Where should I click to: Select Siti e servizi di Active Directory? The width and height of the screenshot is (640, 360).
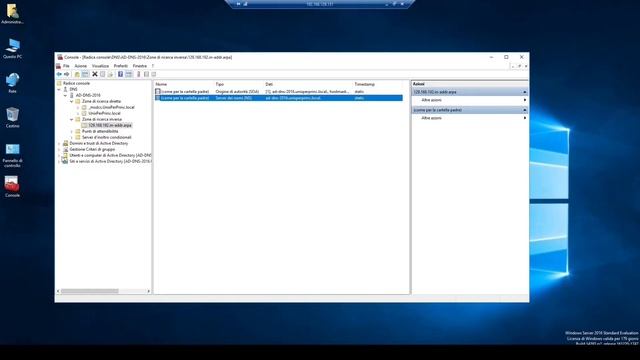coord(110,162)
